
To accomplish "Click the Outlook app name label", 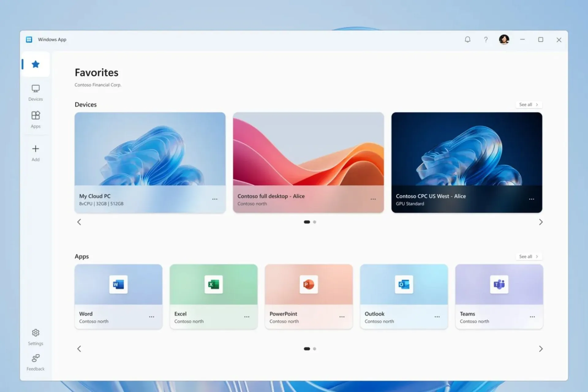I will (x=375, y=314).
